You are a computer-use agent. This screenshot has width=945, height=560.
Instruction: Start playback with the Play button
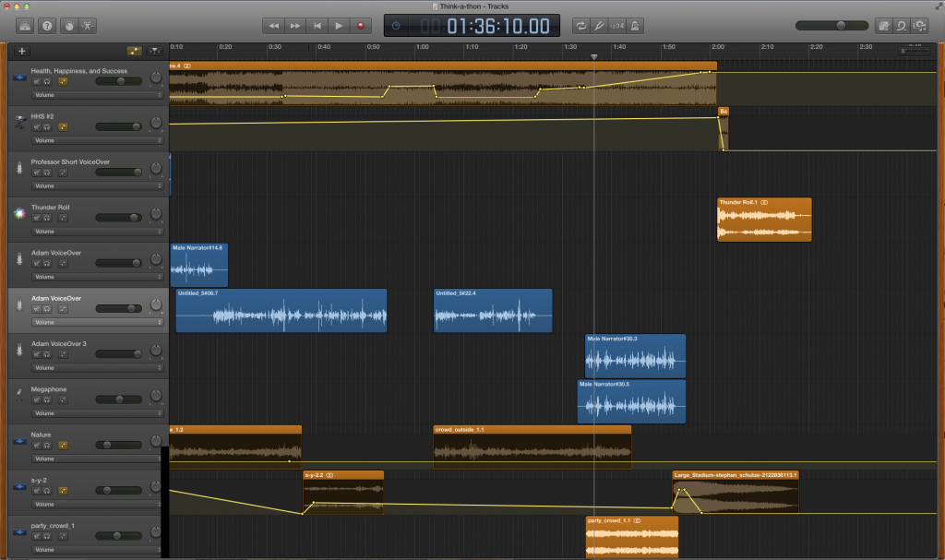(x=339, y=26)
